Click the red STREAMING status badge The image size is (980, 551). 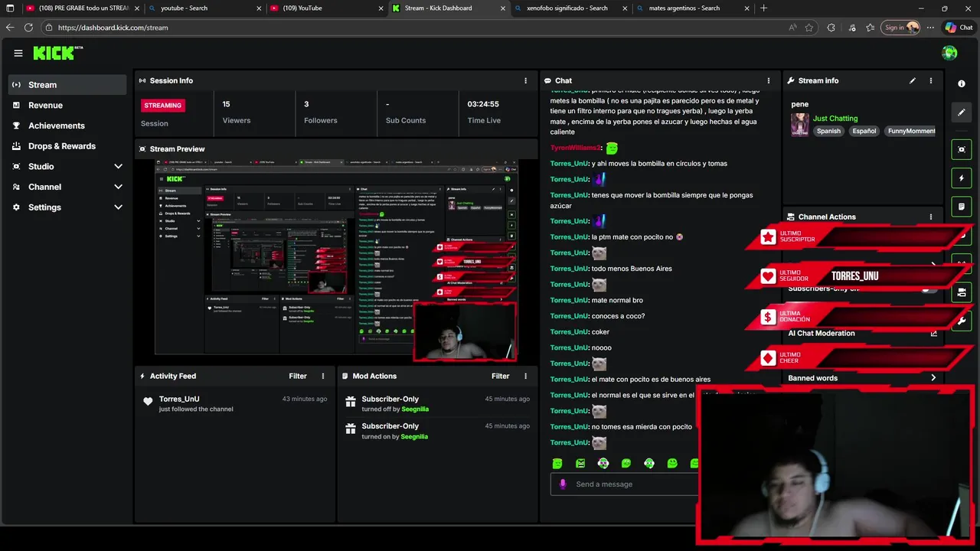[x=162, y=105]
